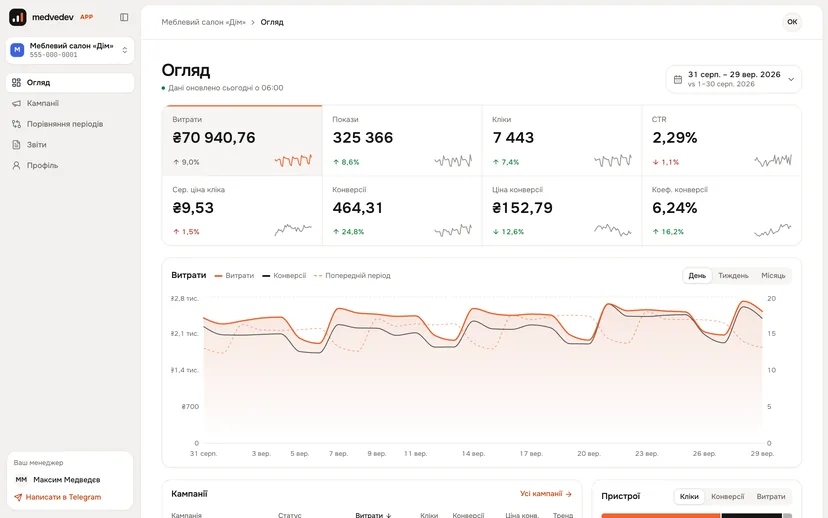This screenshot has width=828, height=518.
Task: Click the ₴70 940,76 spend value
Action: tap(214, 137)
